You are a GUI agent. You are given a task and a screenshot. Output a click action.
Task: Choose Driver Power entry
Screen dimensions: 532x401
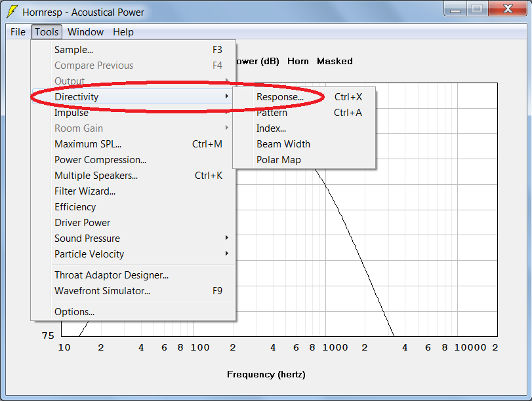[134, 222]
